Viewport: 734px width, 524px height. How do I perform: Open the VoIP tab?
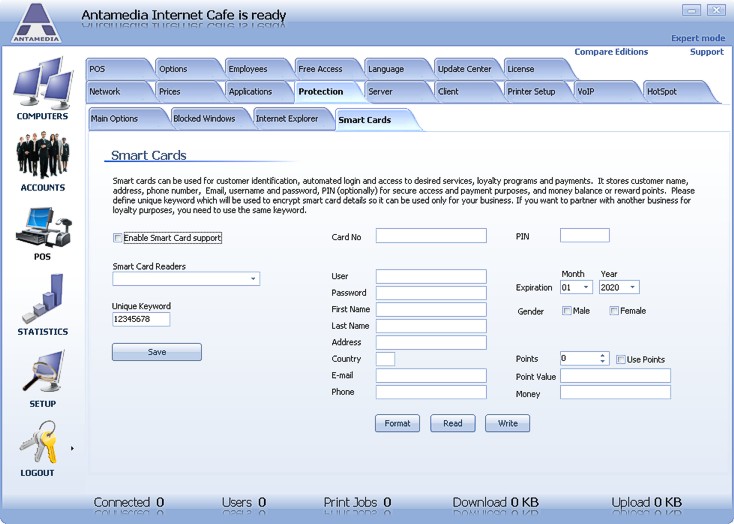(x=607, y=92)
